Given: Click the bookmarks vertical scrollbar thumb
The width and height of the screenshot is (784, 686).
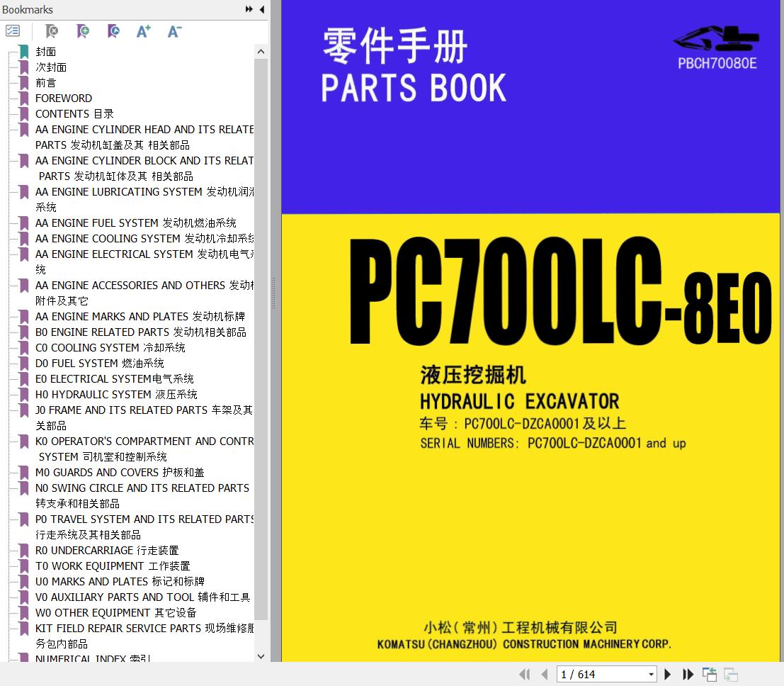Looking at the screenshot, I should (x=261, y=339).
